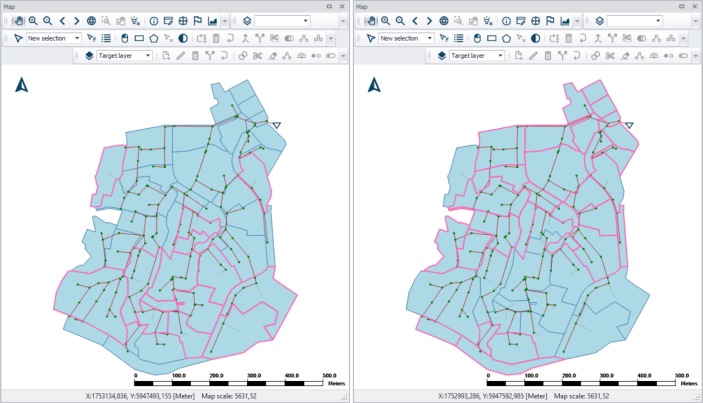
Task: Open the empty layer combo box in left map
Action: point(282,21)
